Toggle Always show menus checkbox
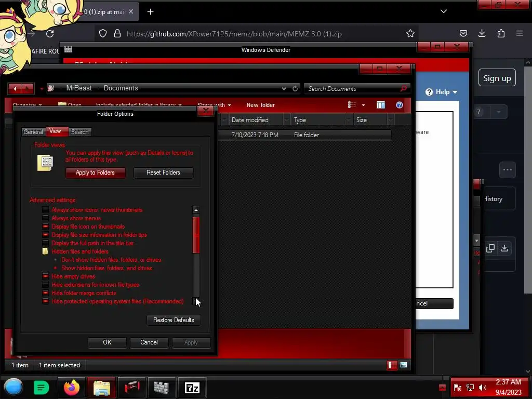Viewport: 532px width, 399px height. pyautogui.click(x=45, y=218)
